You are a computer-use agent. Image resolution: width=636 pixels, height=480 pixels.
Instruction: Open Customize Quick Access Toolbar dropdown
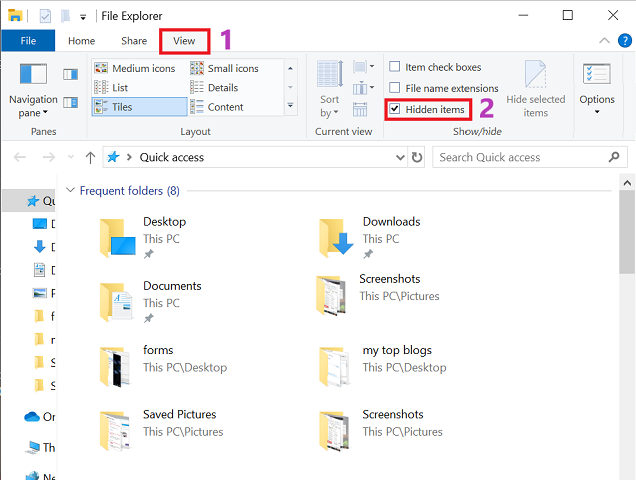tap(83, 17)
